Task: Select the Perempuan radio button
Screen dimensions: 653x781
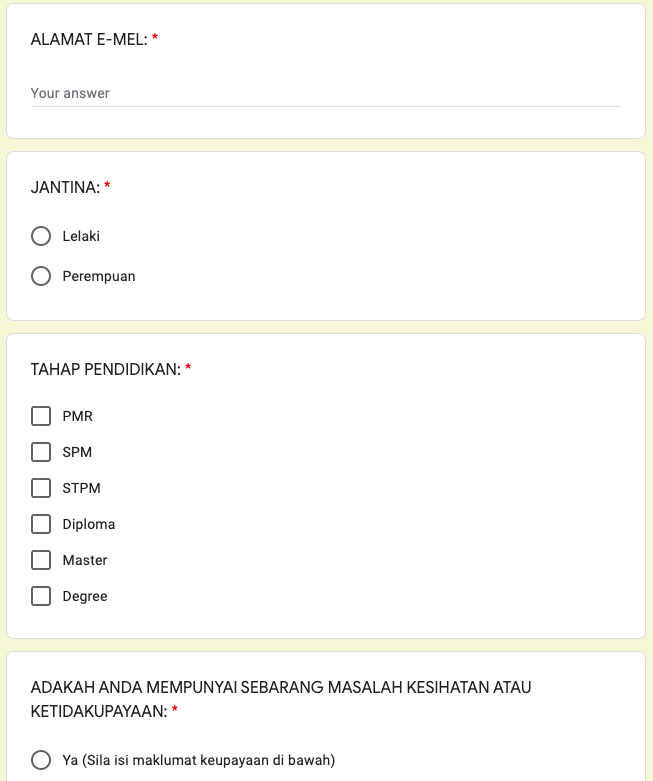Action: pos(41,276)
